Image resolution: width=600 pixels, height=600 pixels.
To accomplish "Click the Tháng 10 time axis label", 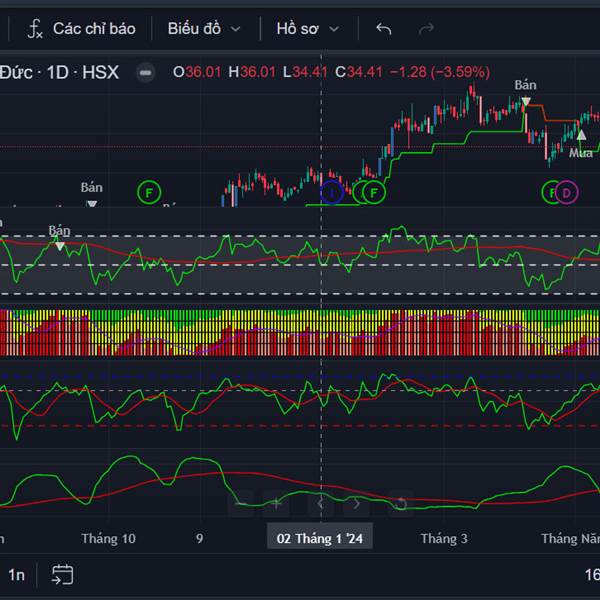I will point(108,538).
